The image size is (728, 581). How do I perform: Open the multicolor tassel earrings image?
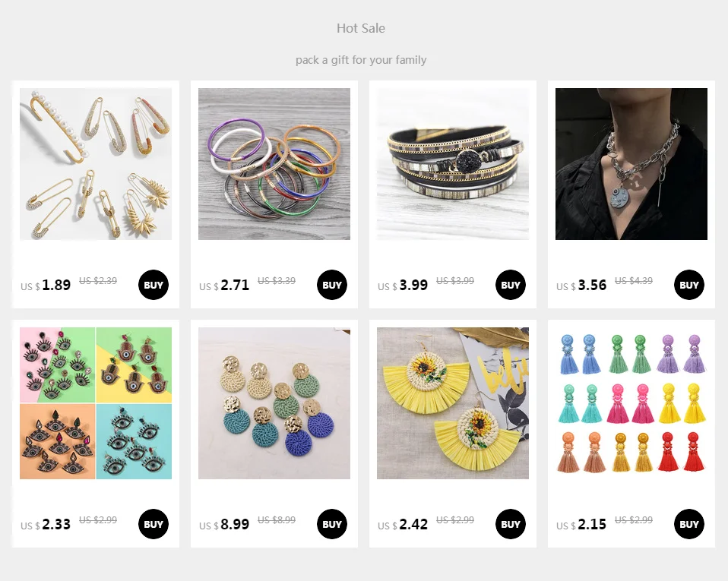(631, 403)
